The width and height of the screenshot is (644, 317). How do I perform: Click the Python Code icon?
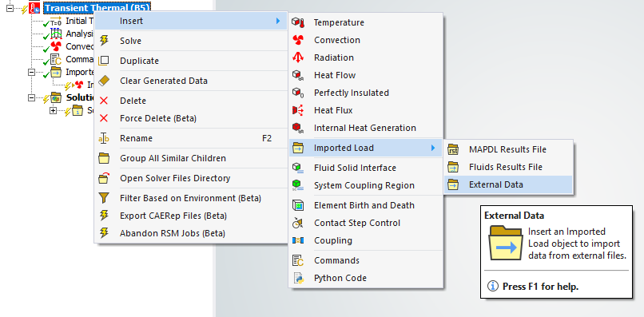298,278
